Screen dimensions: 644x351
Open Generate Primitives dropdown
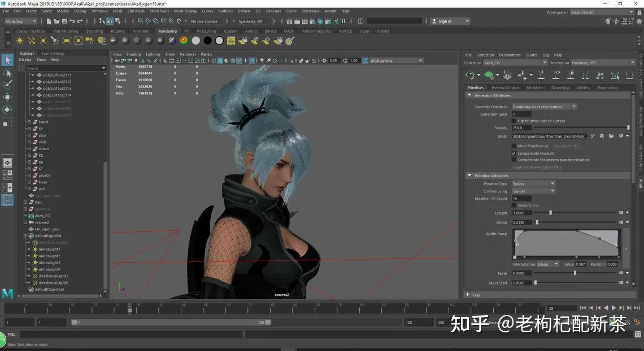pyautogui.click(x=544, y=107)
